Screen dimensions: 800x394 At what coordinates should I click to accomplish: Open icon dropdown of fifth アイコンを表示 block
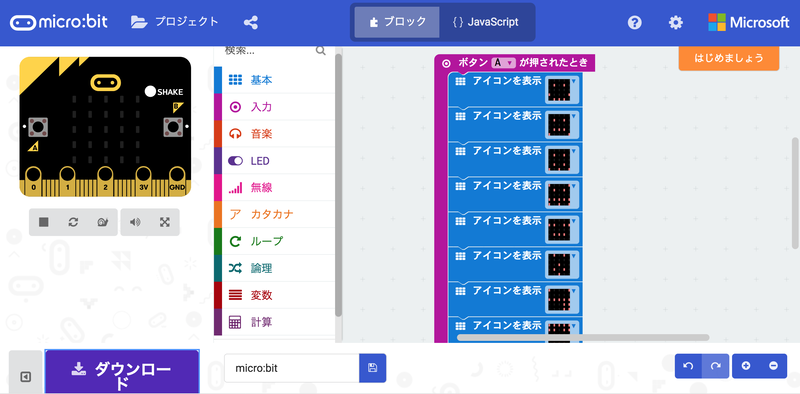click(x=562, y=230)
